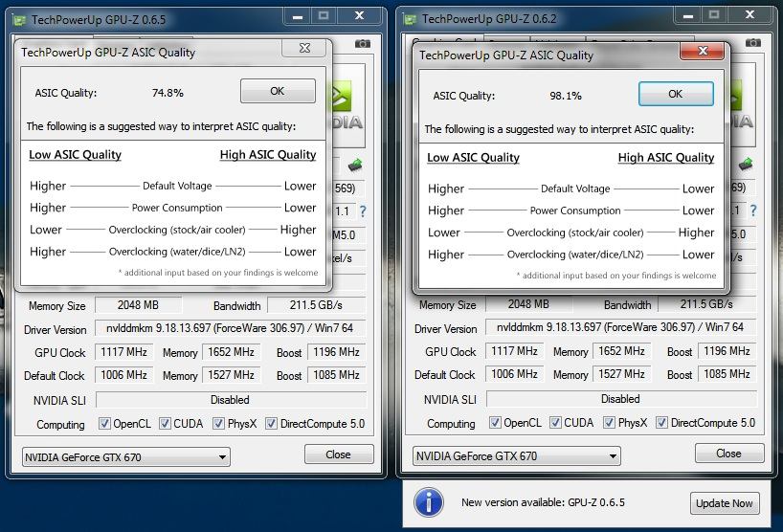
Task: Toggle DirectCompute 5.0 checkbox in GPU-Z 0.6.2
Action: point(661,423)
